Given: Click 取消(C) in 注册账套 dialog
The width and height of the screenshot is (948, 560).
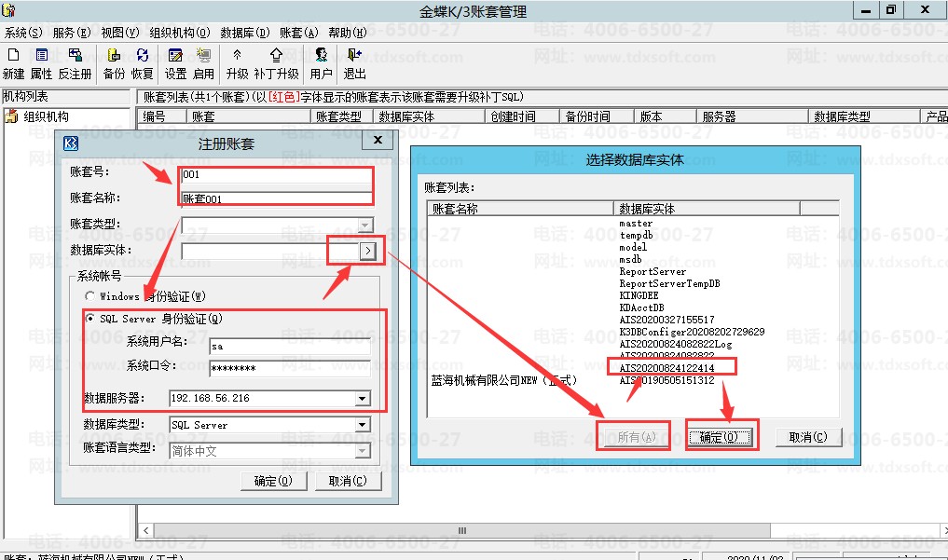Looking at the screenshot, I should [x=348, y=481].
